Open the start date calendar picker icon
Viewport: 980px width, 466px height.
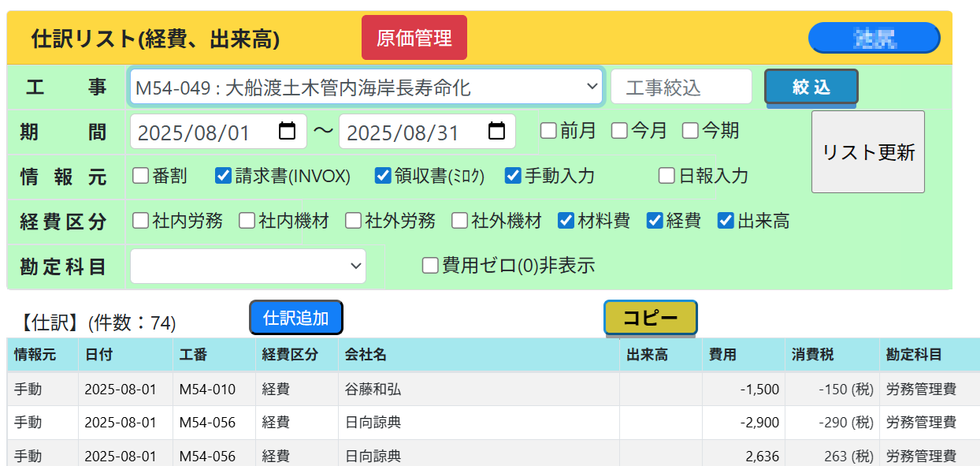[288, 131]
